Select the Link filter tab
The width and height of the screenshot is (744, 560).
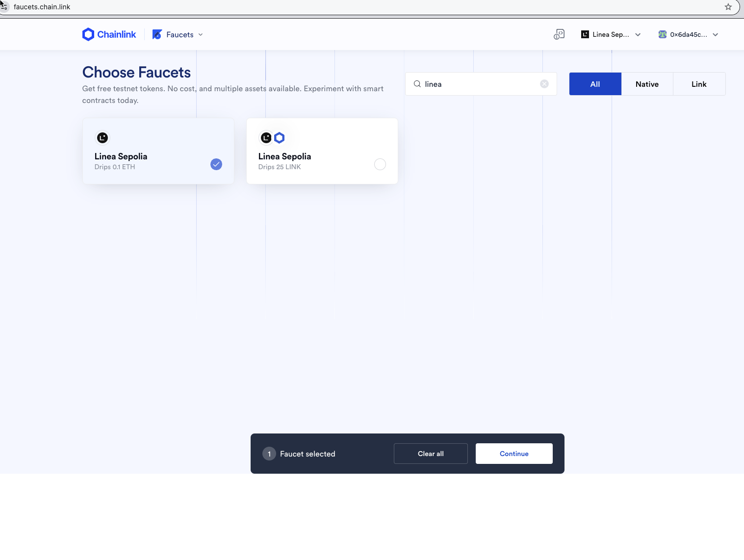(x=699, y=84)
